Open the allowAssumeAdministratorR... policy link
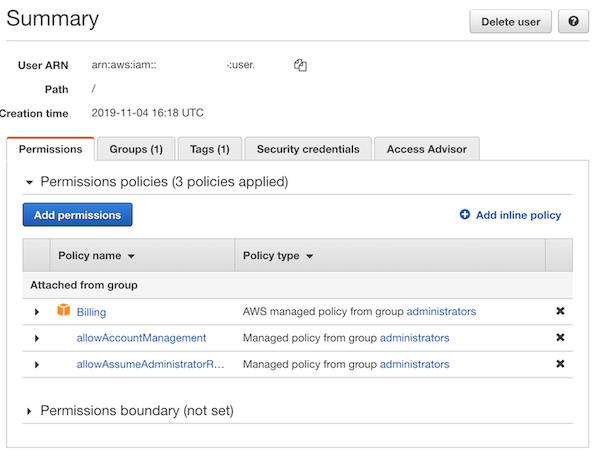Viewport: 600px width, 461px height. [x=150, y=364]
